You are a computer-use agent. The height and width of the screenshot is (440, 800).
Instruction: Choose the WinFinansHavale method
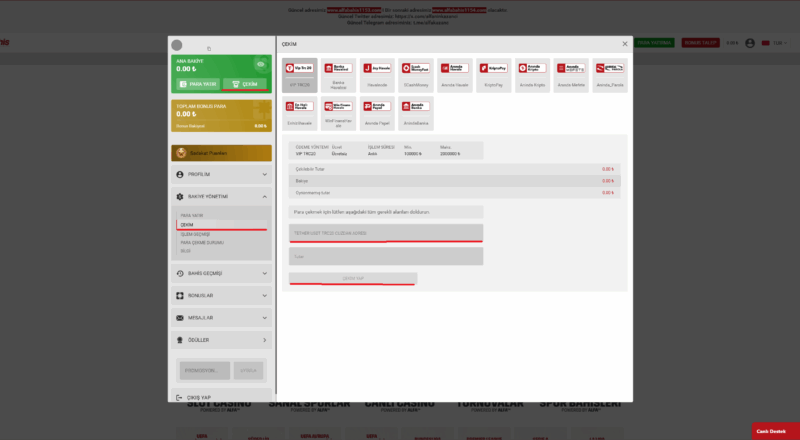click(x=338, y=113)
